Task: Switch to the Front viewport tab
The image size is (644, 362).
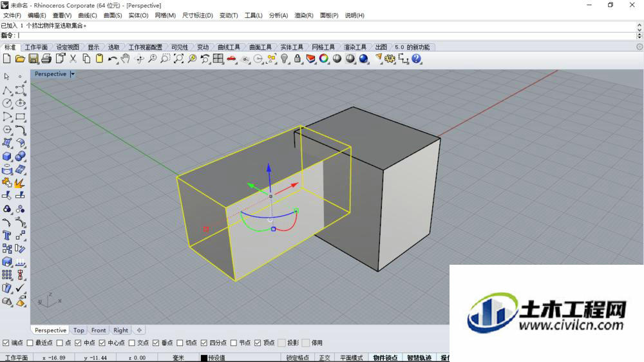Action: (99, 330)
